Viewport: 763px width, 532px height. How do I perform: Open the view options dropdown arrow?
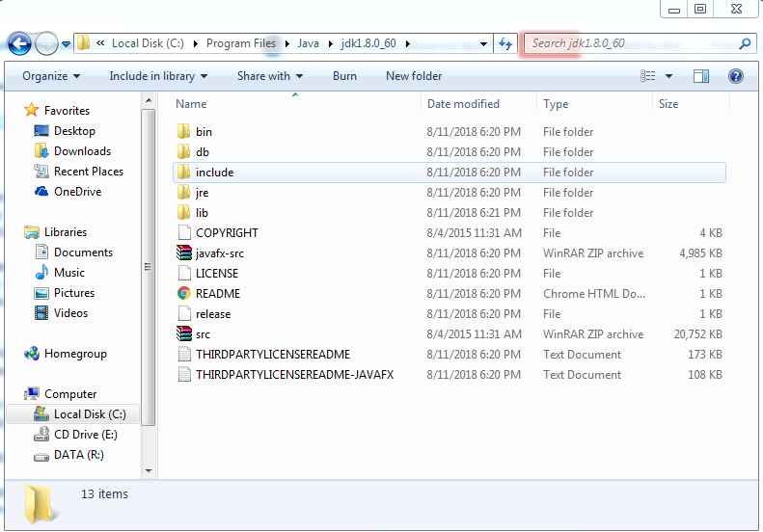point(668,76)
